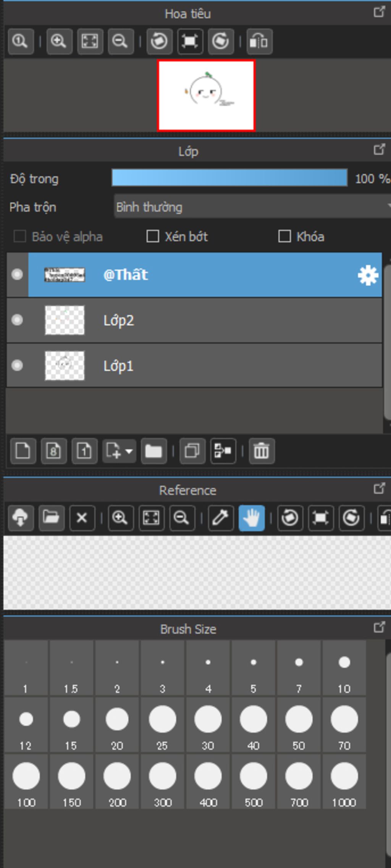Click the navigator canvas thumbnail
This screenshot has width=391, height=868.
[206, 96]
